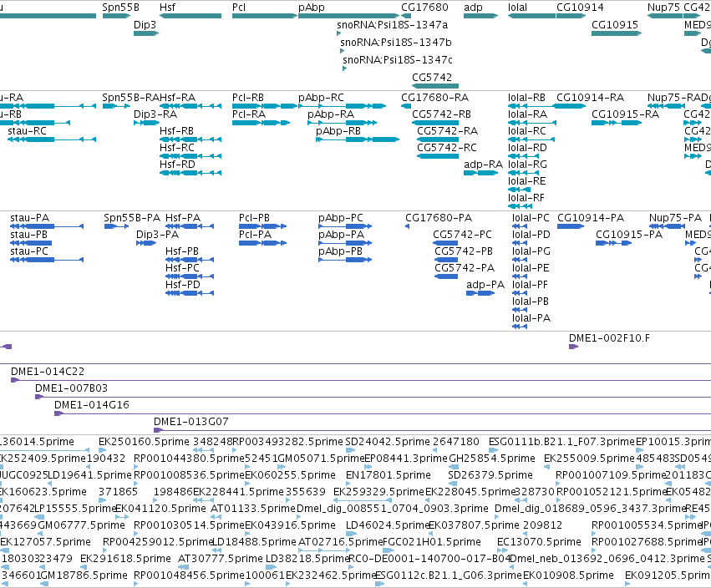Viewport: 711px width, 588px height.
Task: Select the lolal-PG protein label
Action: pyautogui.click(x=531, y=251)
